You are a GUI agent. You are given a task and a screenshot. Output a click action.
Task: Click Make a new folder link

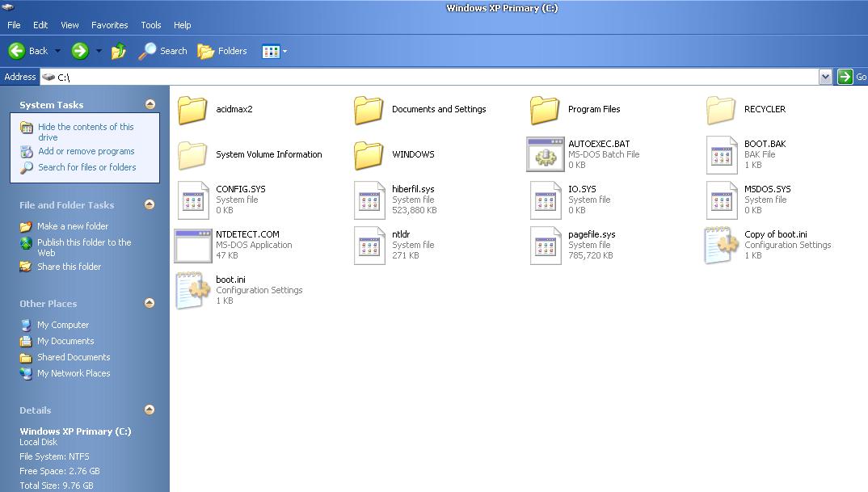pos(73,225)
